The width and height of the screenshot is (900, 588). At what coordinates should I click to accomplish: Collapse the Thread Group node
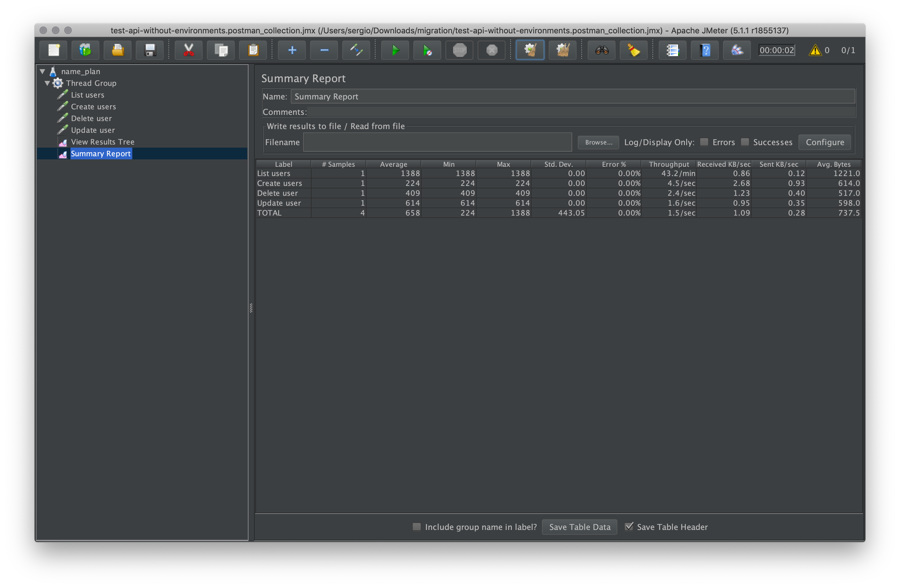pos(47,83)
